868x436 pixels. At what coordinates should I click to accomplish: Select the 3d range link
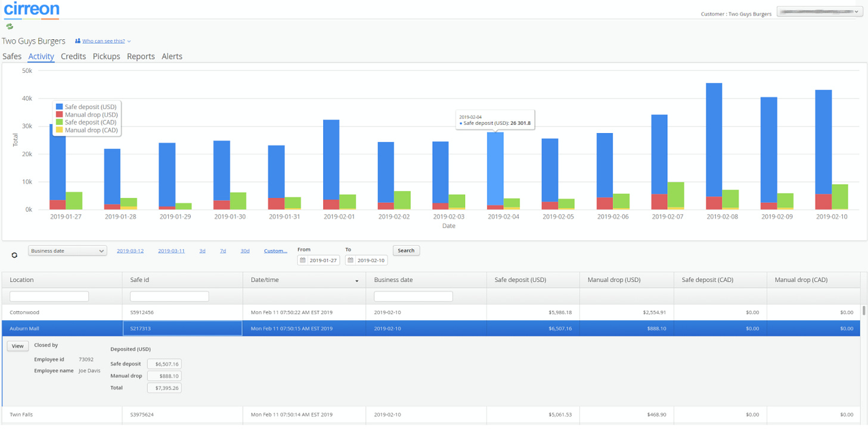(202, 251)
